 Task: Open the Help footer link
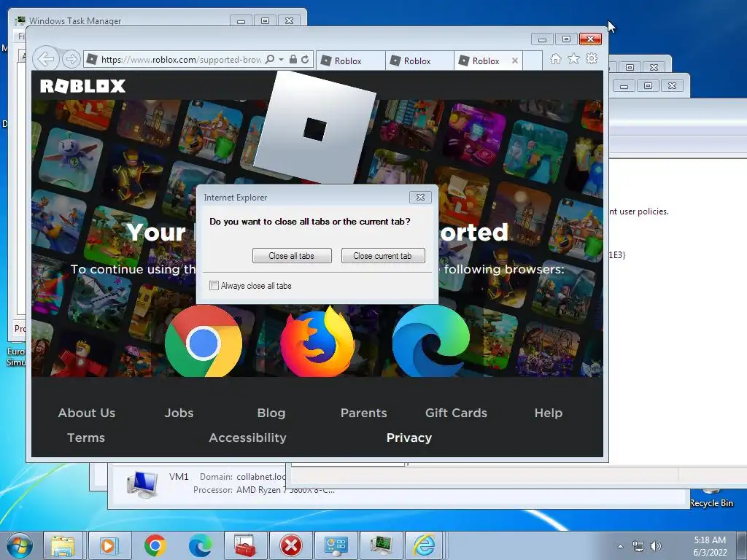click(x=549, y=413)
